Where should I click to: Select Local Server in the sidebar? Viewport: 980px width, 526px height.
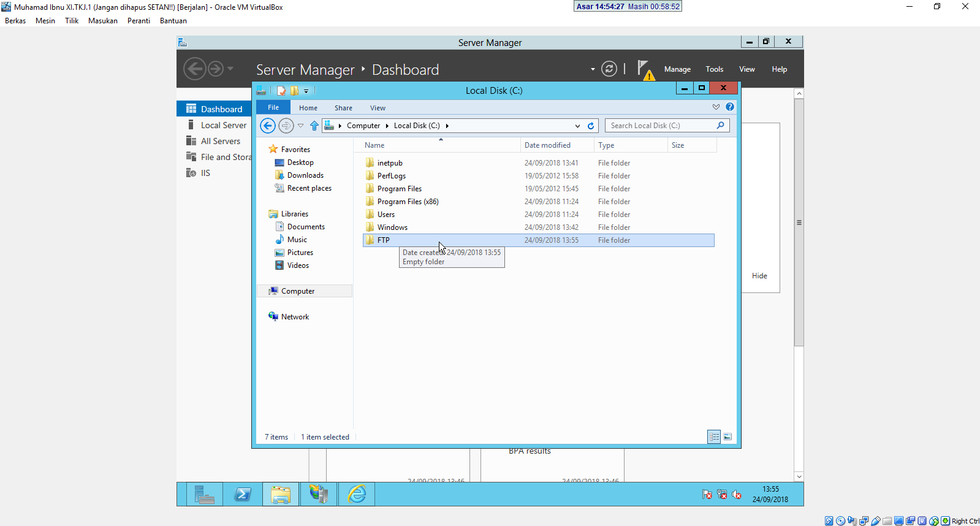(224, 125)
